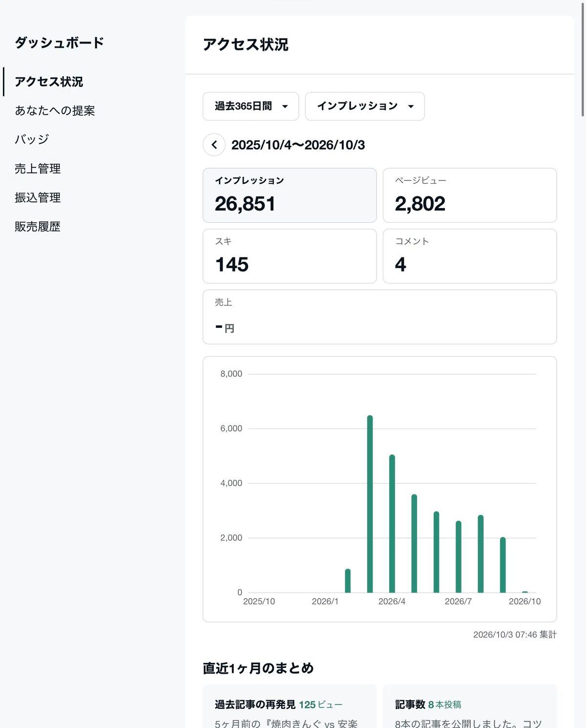The image size is (586, 728).
Task: Open あなたへの提案 in the sidebar
Action: [x=55, y=110]
